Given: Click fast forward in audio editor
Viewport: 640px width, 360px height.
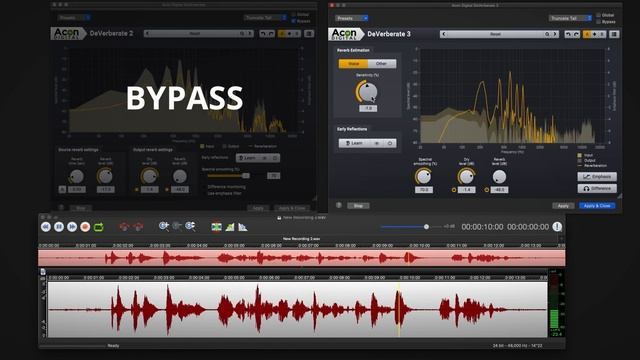Looking at the screenshot, I should [x=72, y=227].
